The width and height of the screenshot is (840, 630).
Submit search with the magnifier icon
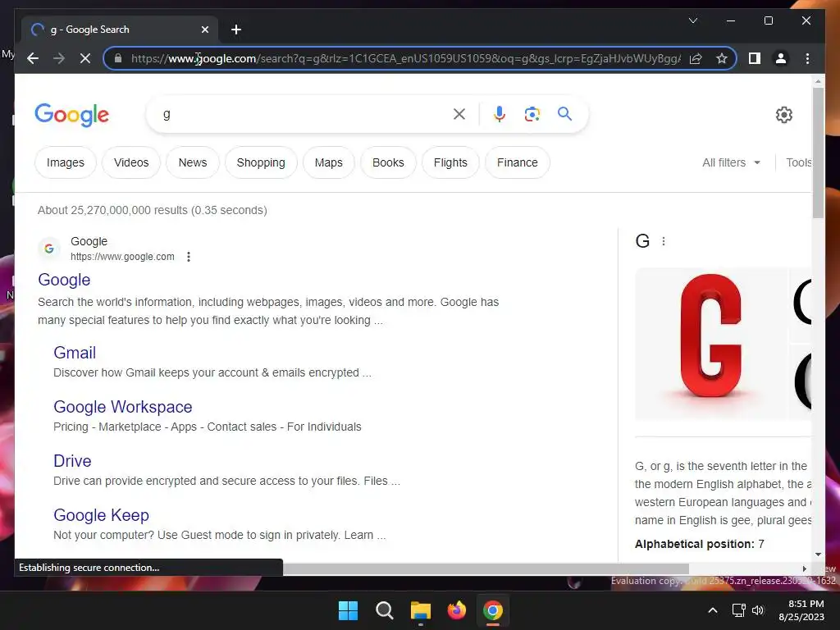564,113
